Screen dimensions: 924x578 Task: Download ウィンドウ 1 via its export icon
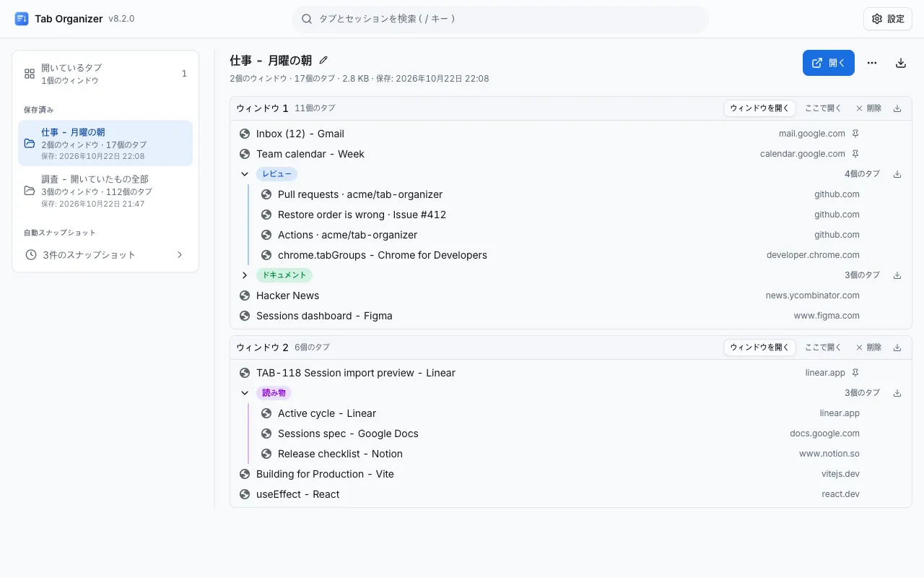pyautogui.click(x=897, y=108)
